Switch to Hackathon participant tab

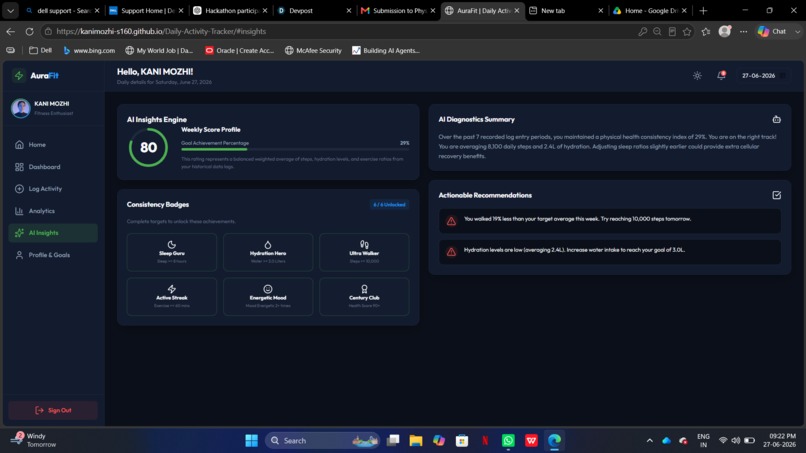point(230,10)
